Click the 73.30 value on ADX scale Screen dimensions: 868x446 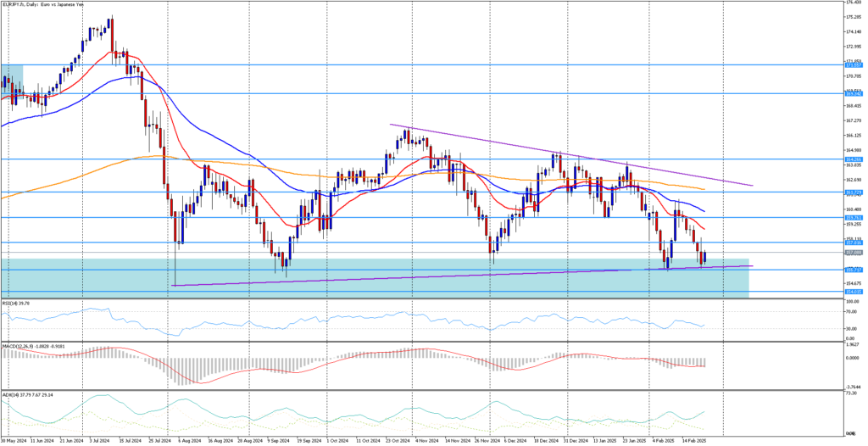coord(851,394)
